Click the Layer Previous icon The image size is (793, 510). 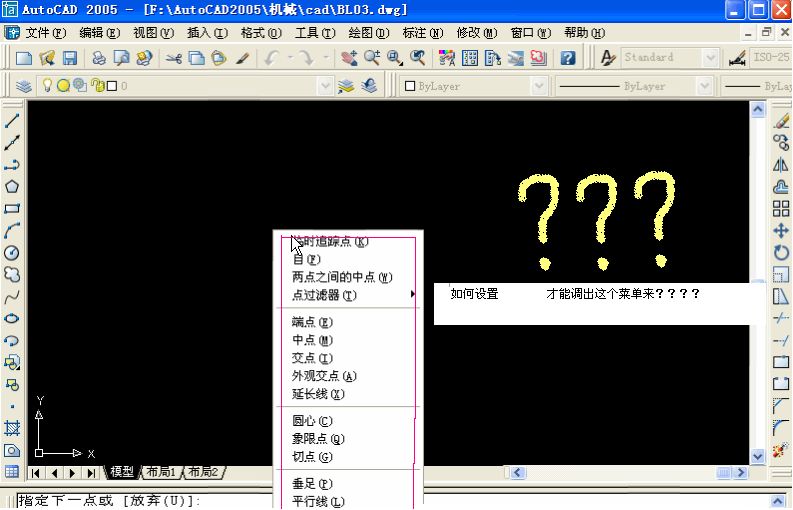[x=369, y=86]
